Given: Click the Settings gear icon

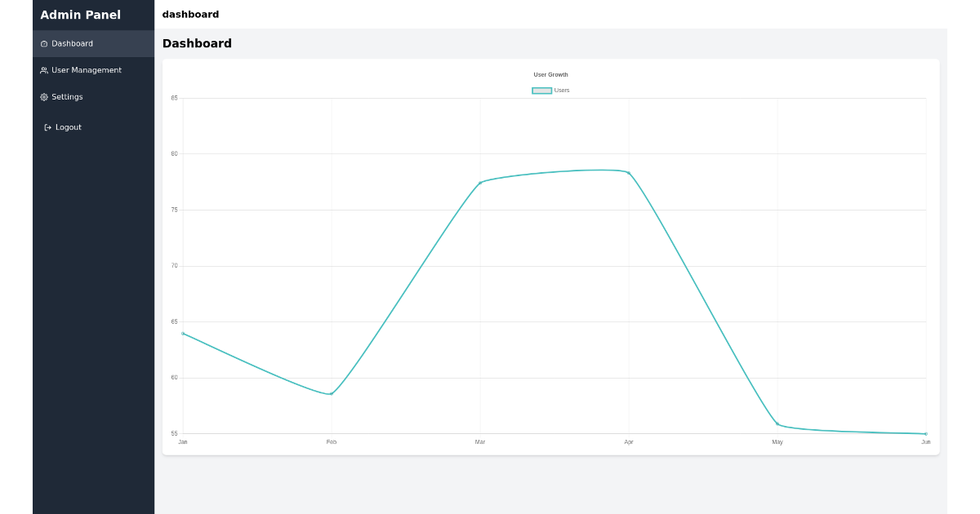Looking at the screenshot, I should click(43, 96).
